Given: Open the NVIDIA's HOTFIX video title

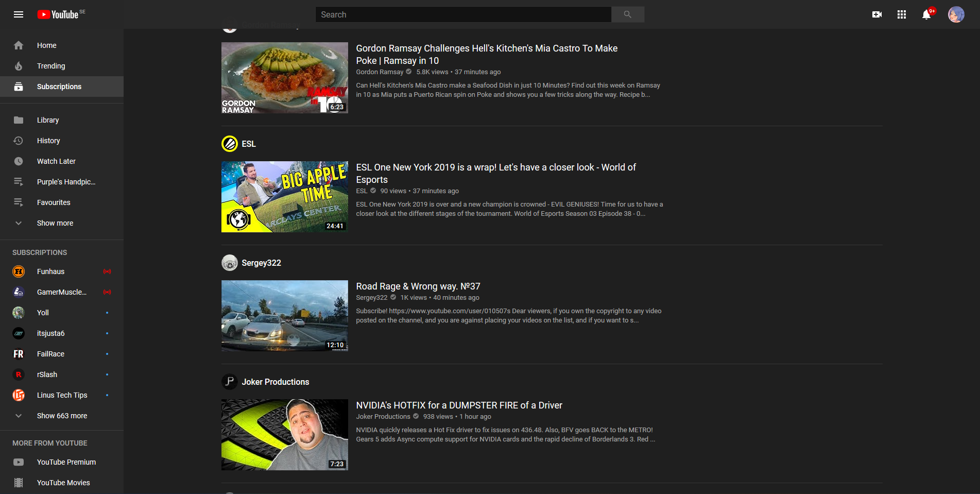Looking at the screenshot, I should [x=459, y=405].
